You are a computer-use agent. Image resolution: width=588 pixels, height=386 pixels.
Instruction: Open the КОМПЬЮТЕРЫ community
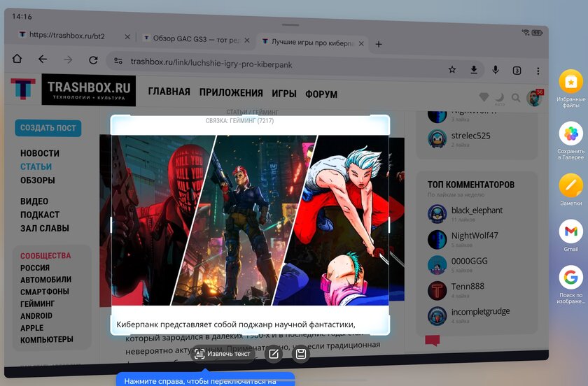point(46,340)
